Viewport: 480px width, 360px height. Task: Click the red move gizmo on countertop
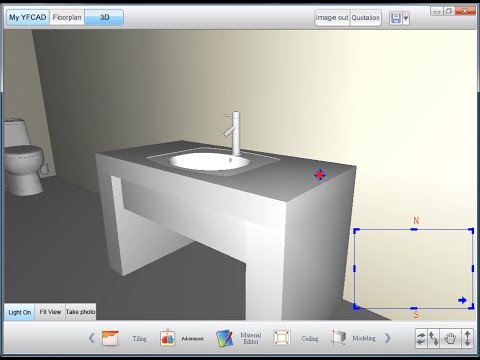tap(320, 175)
